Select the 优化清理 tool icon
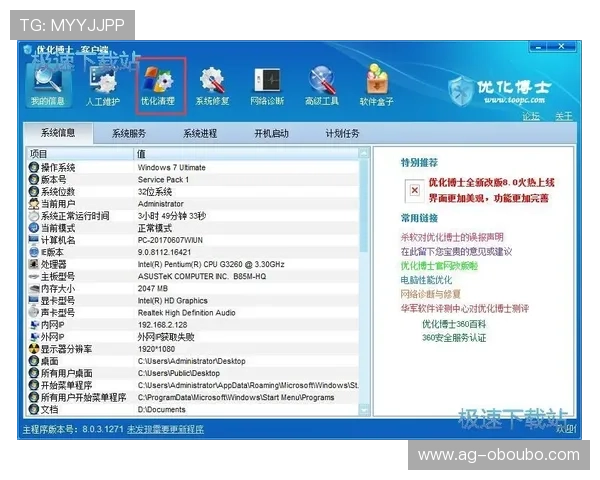The image size is (600, 480). coord(158,86)
